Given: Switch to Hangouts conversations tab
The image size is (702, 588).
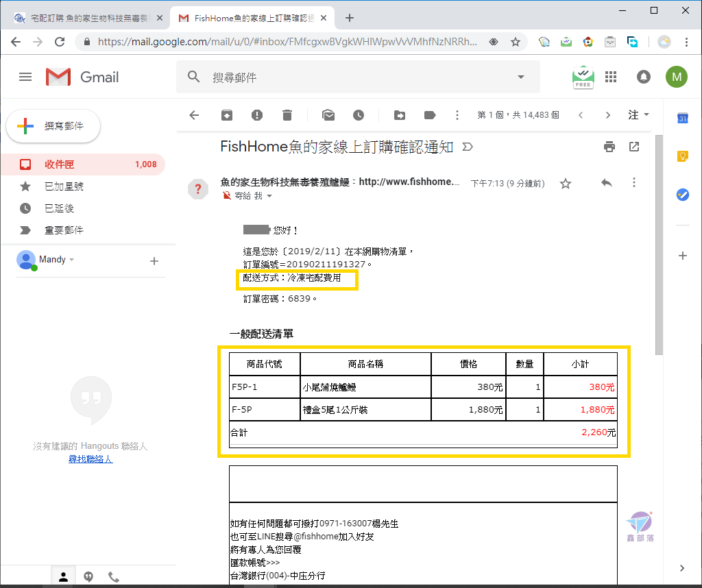Looking at the screenshot, I should tap(88, 577).
